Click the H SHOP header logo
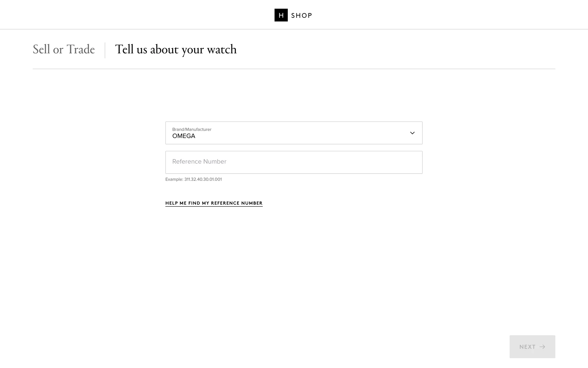 point(293,15)
